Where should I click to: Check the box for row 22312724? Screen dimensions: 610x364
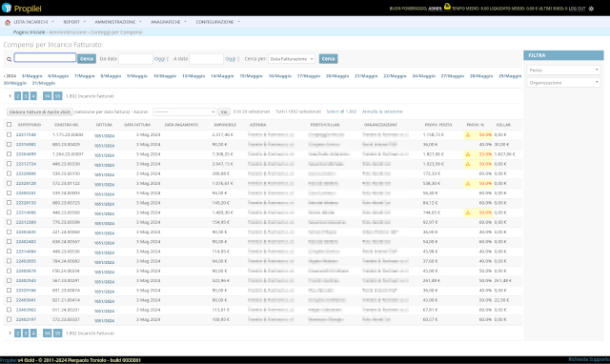[x=9, y=164]
